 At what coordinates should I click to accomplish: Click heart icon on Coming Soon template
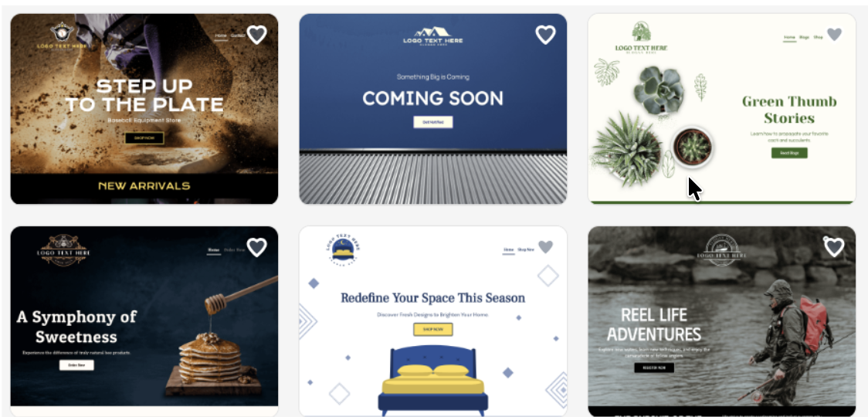(x=545, y=35)
